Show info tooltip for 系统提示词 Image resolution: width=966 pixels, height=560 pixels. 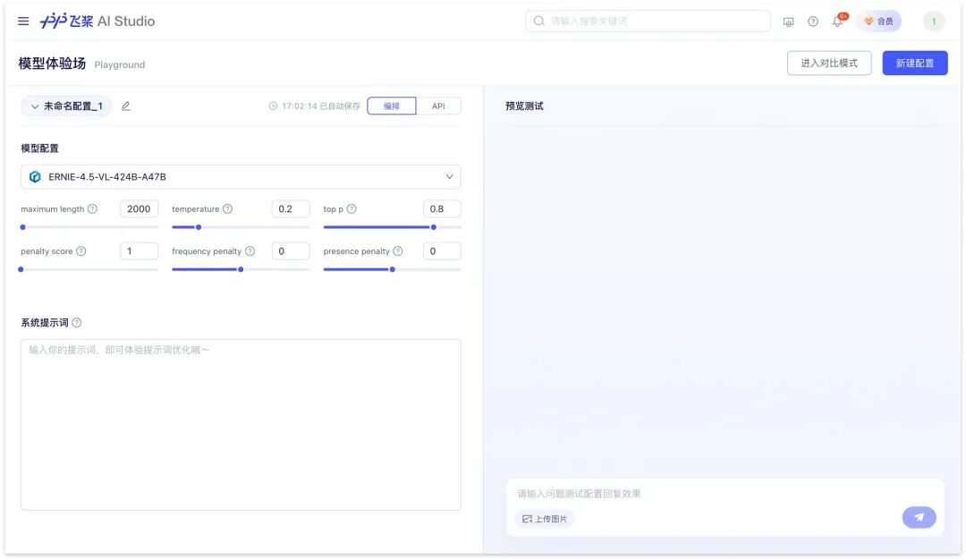(76, 323)
